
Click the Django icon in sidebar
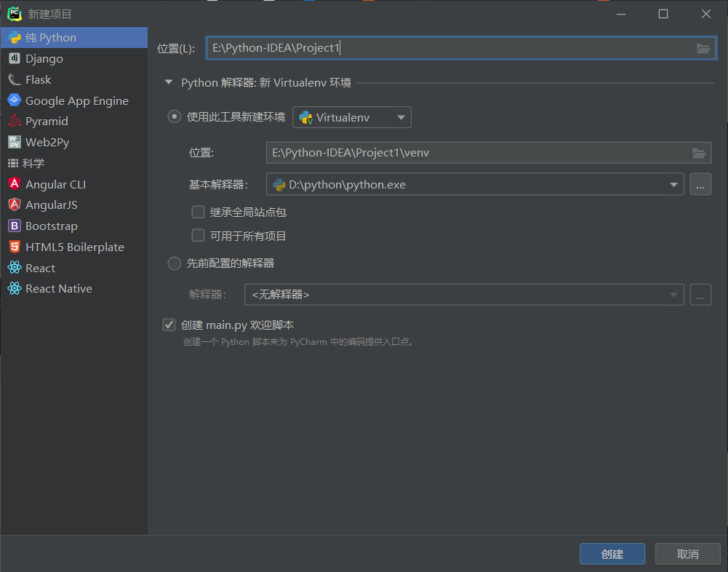pos(15,58)
